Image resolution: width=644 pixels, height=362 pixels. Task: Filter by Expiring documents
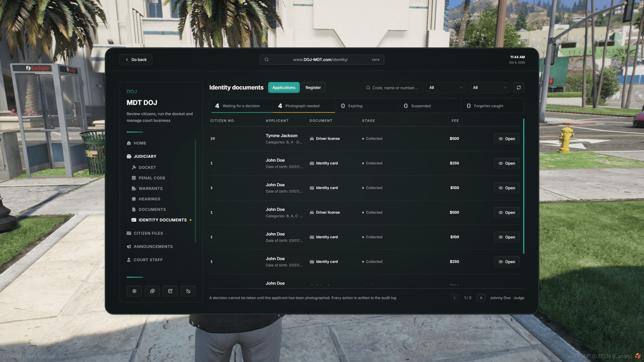click(367, 106)
